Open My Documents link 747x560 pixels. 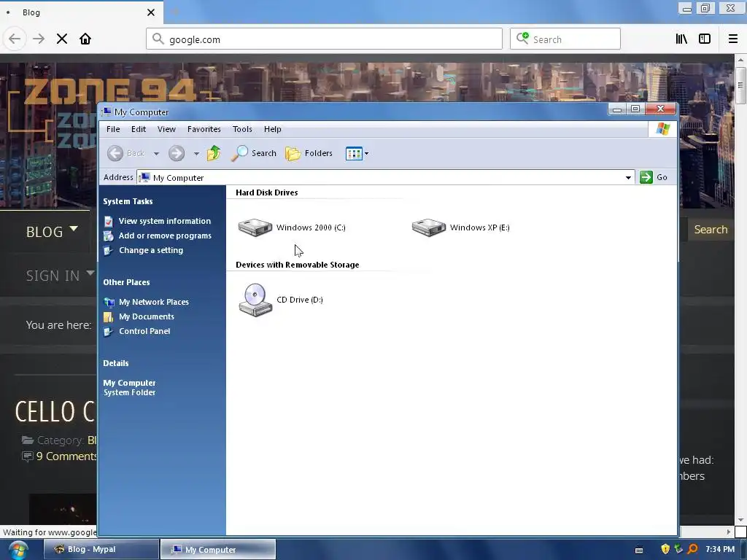point(147,316)
